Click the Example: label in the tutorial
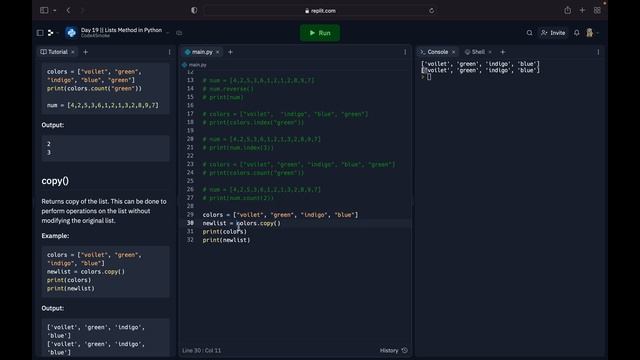This screenshot has width=640, height=360. coord(55,236)
